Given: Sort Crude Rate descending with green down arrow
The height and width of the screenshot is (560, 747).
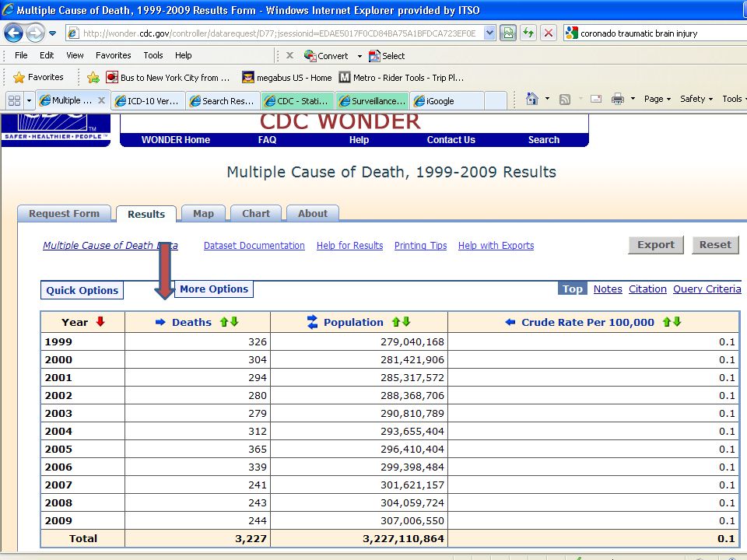Looking at the screenshot, I should click(677, 322).
